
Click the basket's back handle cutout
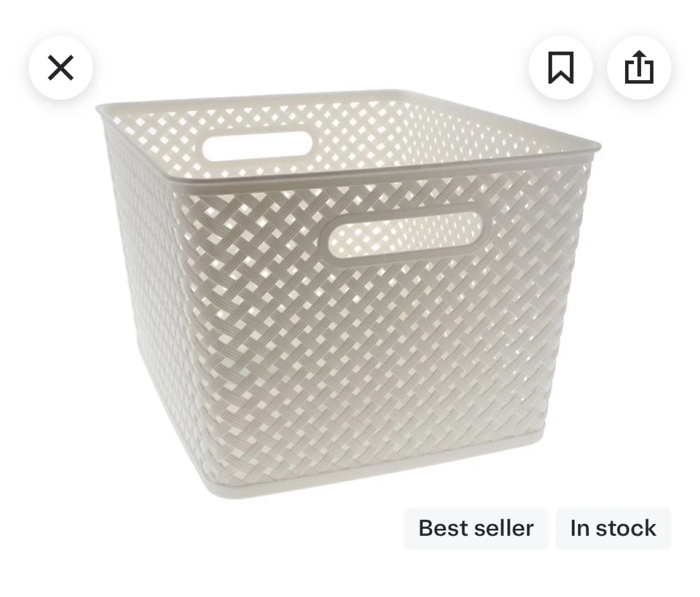257,146
